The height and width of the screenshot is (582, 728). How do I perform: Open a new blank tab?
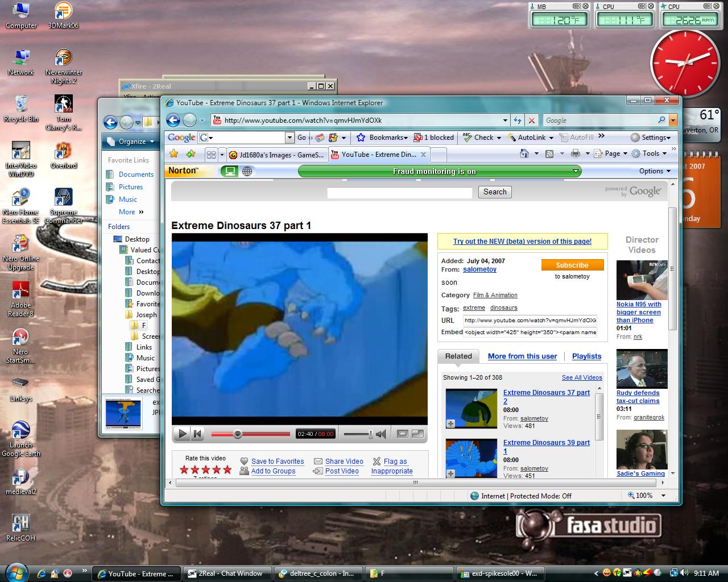438,155
